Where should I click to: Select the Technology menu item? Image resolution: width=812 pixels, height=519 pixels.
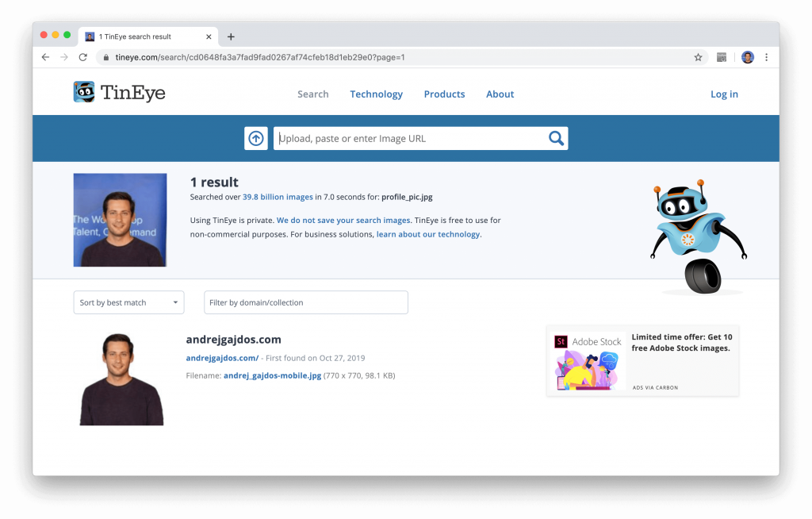coord(376,94)
